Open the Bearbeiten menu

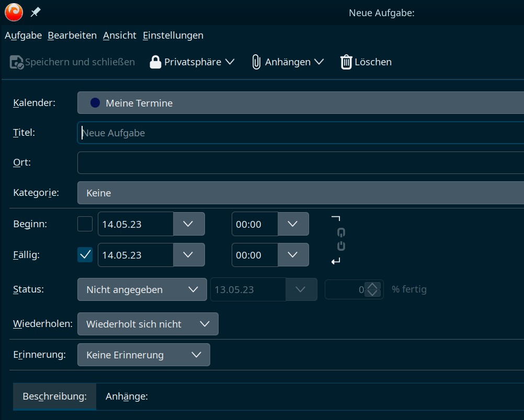[72, 36]
